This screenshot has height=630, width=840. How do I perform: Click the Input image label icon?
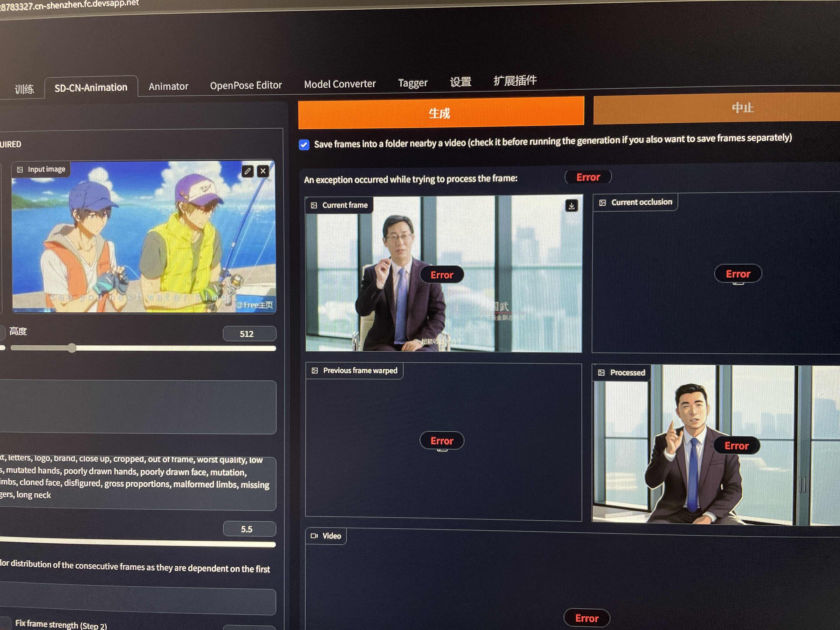tap(20, 170)
